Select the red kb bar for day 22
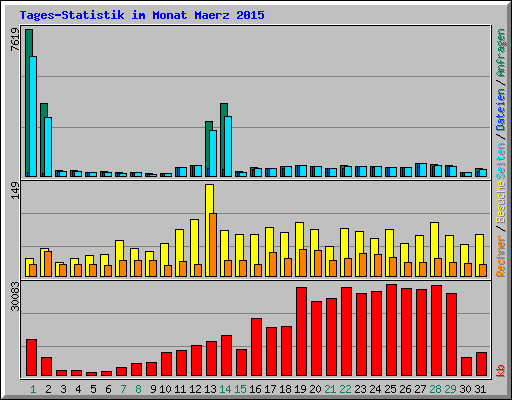The image size is (512, 400). (347, 332)
